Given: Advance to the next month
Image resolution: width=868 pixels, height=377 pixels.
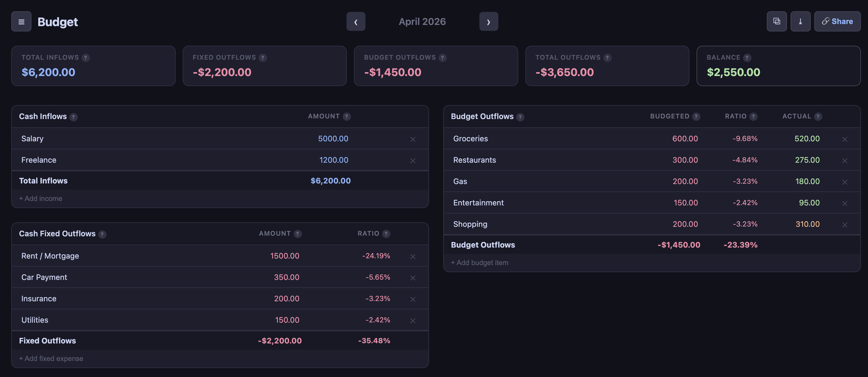Looking at the screenshot, I should point(489,21).
